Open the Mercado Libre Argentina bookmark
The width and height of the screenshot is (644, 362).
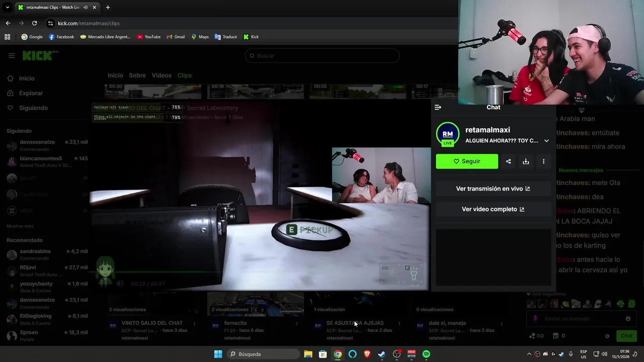105,37
